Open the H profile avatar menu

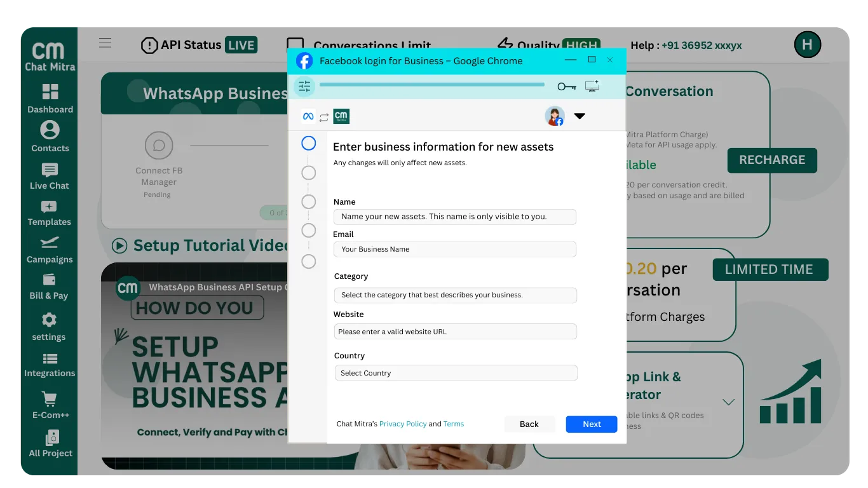pyautogui.click(x=808, y=44)
